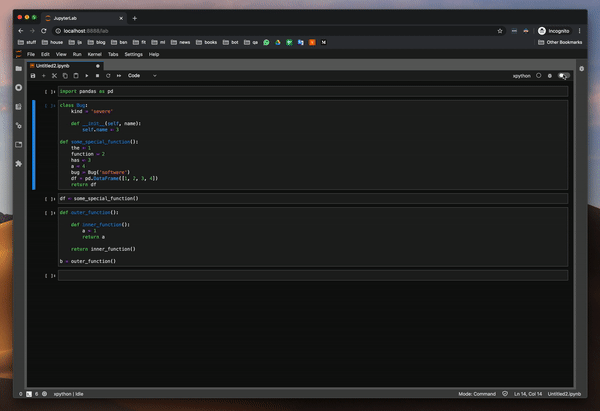
Task: Click the outer_function definition cell
Action: (x=313, y=237)
